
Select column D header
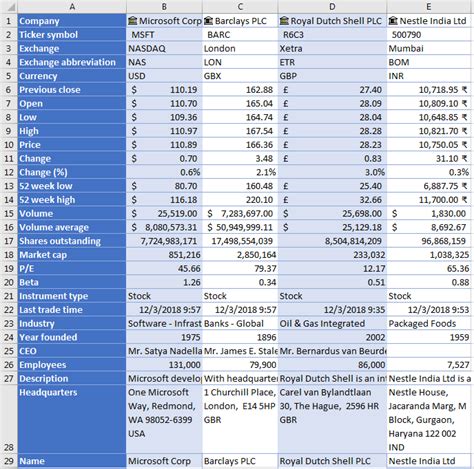pyautogui.click(x=332, y=7)
